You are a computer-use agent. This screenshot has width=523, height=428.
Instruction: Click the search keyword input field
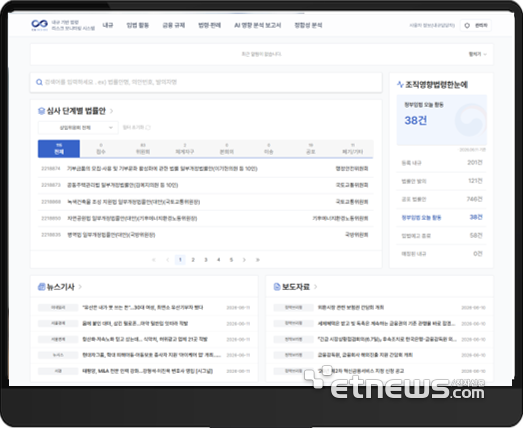pos(206,82)
